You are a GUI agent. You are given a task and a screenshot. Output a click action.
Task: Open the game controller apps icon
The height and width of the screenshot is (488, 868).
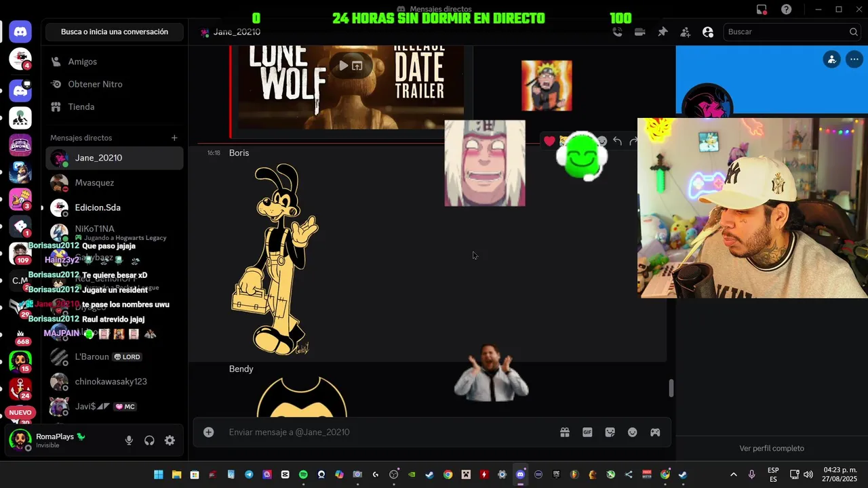pos(655,432)
